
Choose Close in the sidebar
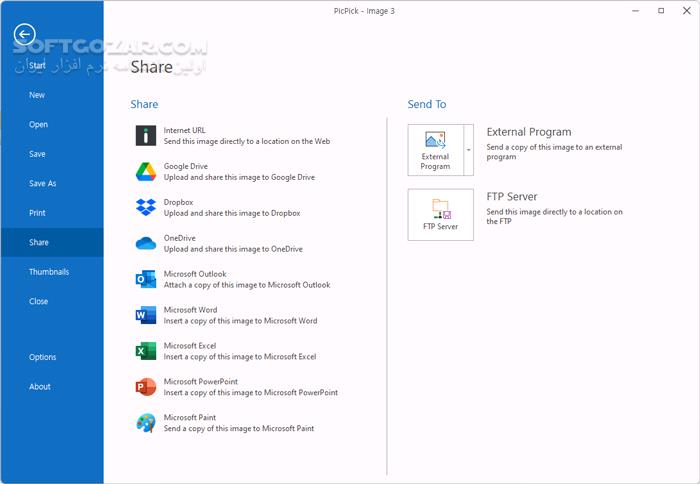(38, 301)
